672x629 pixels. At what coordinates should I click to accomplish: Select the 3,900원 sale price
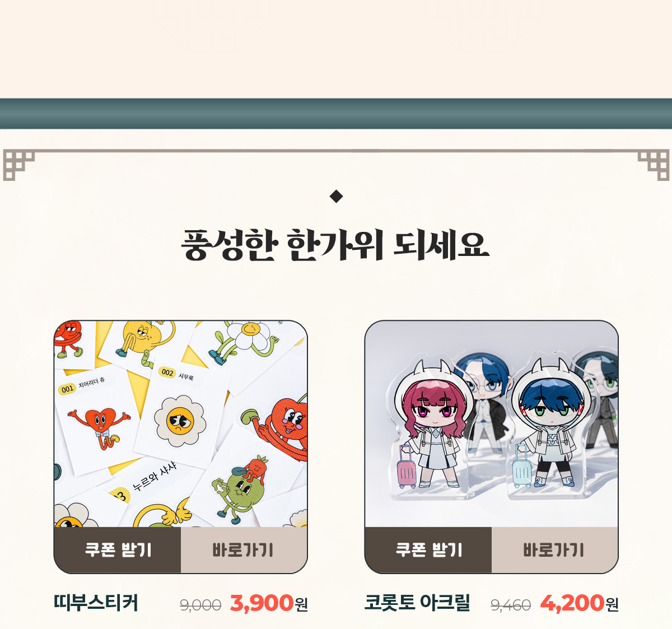point(269,603)
